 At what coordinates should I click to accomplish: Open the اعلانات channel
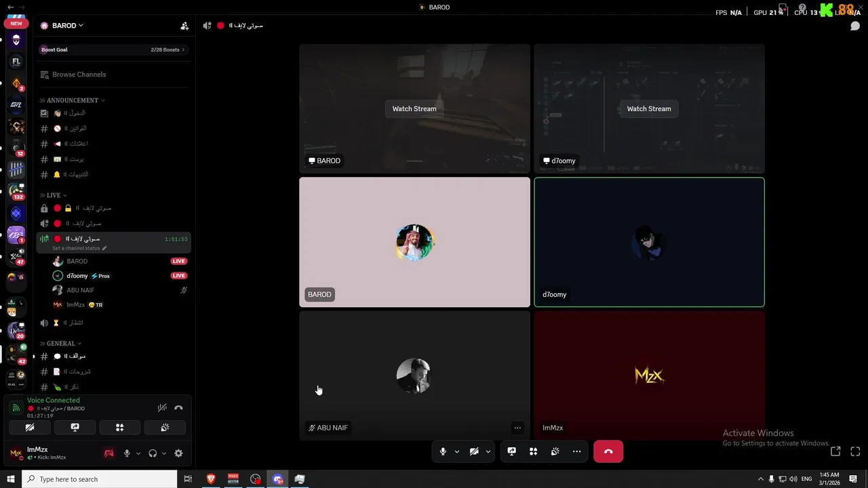tap(113, 144)
